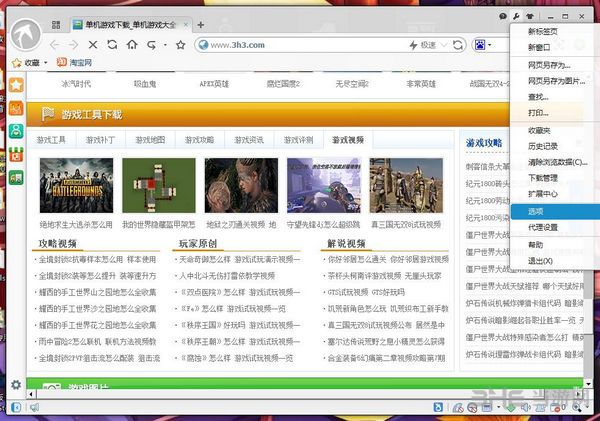Click the yellow star sidebar favorites icon
This screenshot has height=421, width=600.
[16, 85]
